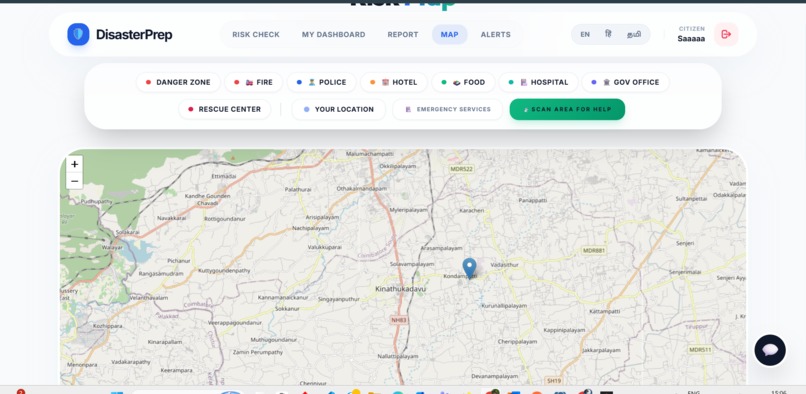Click Zamin Perumpathy label on map
The width and height of the screenshot is (806, 394).
click(x=258, y=352)
